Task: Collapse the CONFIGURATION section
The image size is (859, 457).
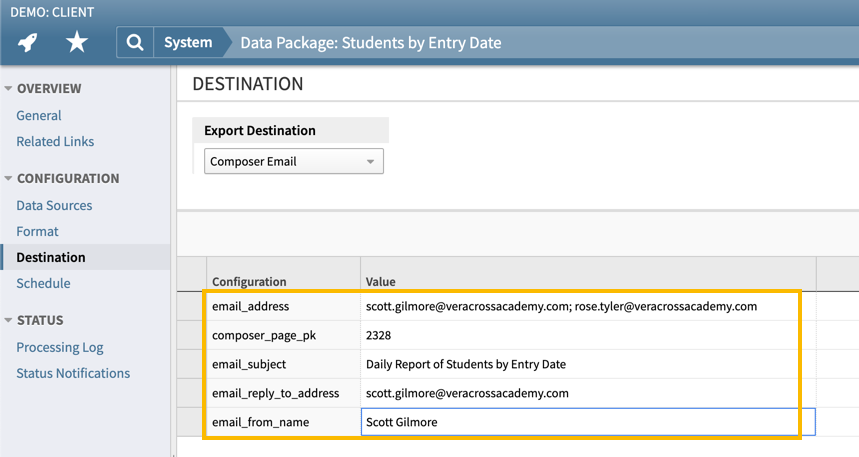Action: pyautogui.click(x=8, y=178)
